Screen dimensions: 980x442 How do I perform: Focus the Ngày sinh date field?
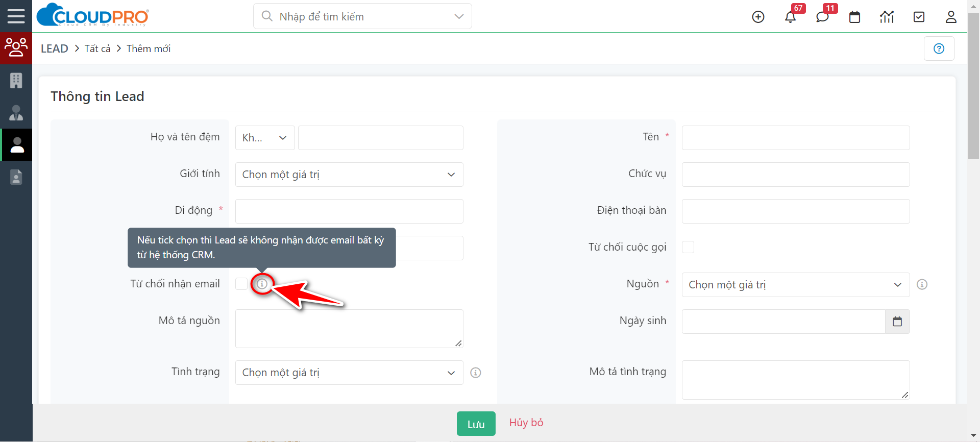pos(783,322)
